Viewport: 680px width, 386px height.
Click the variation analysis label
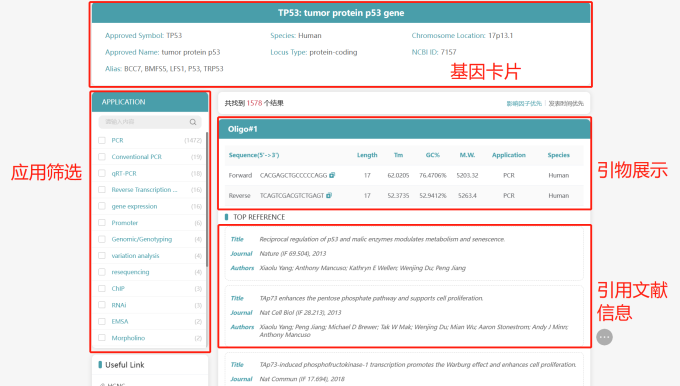click(135, 256)
